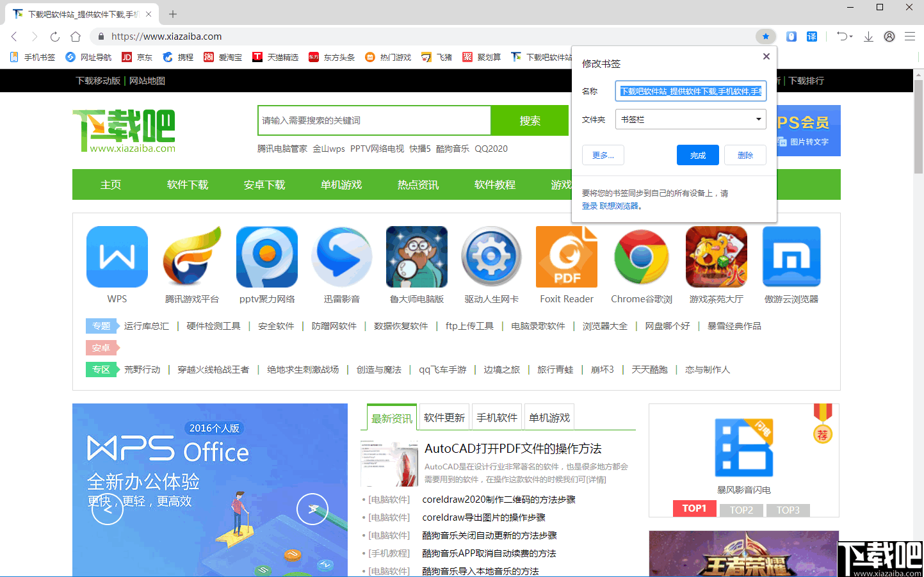924x577 pixels.
Task: Select the TOP1 ranking tab
Action: tap(694, 508)
